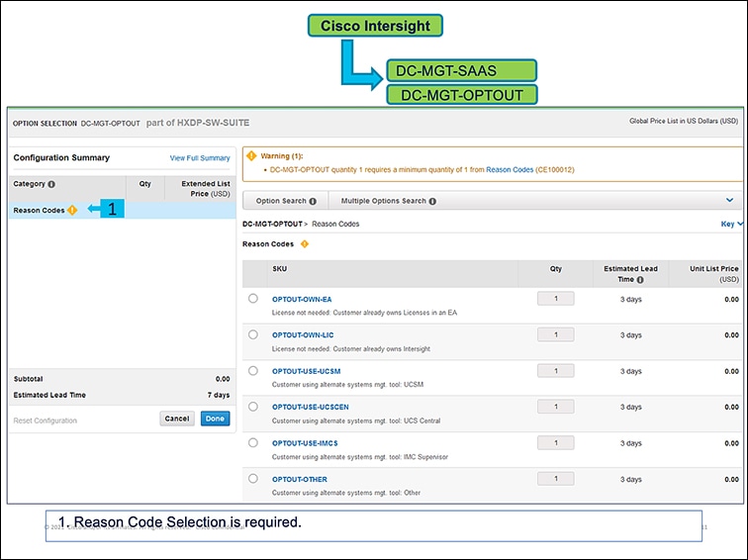The width and height of the screenshot is (748, 560).
Task: Click the Qty field for OPTOUT-OTHER
Action: (x=556, y=479)
